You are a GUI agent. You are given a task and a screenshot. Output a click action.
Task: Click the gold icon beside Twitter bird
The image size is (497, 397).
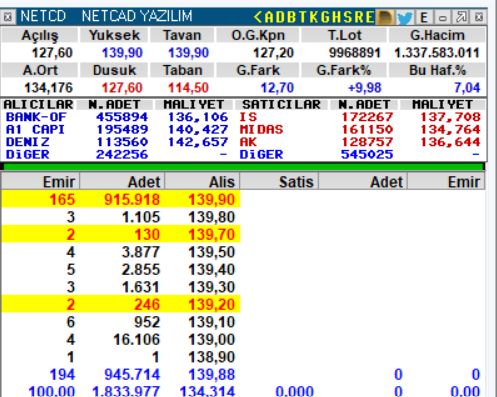[x=385, y=17]
